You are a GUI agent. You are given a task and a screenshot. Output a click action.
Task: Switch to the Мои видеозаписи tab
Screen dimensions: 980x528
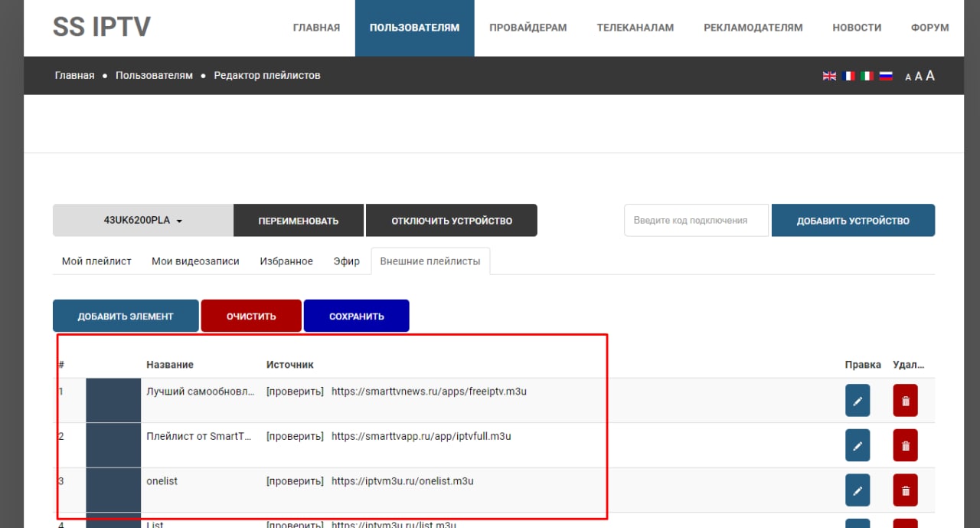click(x=195, y=261)
